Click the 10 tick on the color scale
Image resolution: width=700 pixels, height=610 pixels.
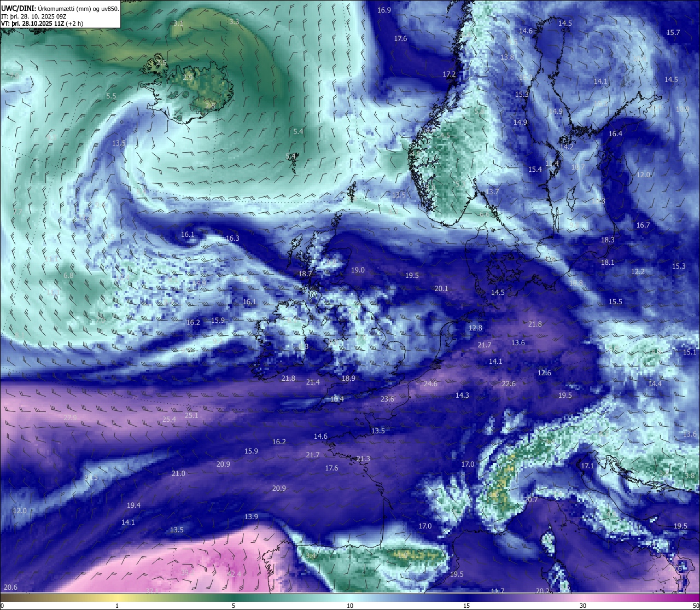350,606
